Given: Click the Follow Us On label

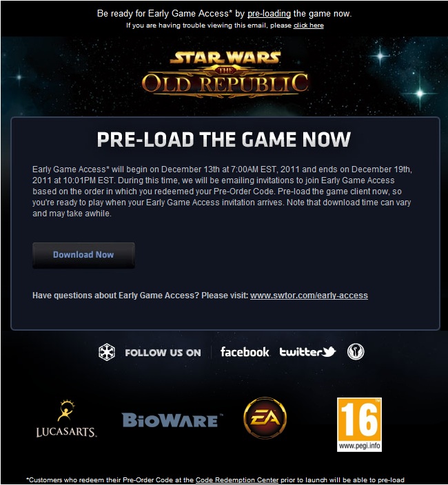Looking at the screenshot, I should click(163, 353).
